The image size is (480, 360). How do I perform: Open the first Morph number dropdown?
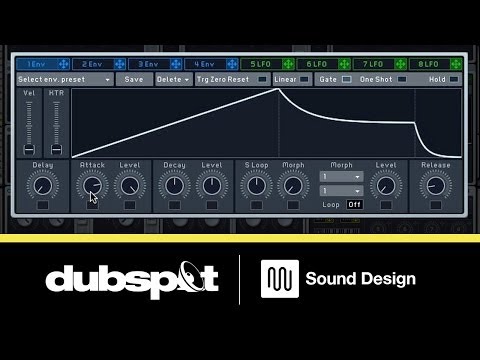[x=341, y=177]
